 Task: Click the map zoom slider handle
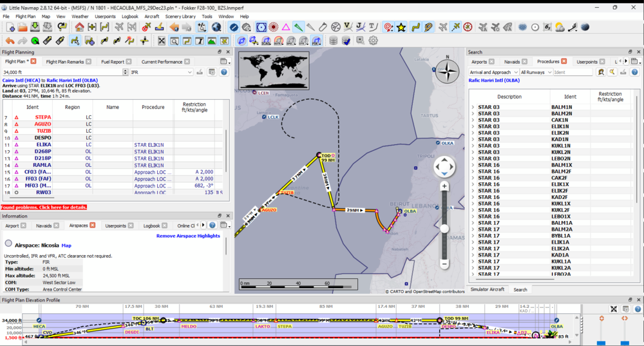pos(444,228)
